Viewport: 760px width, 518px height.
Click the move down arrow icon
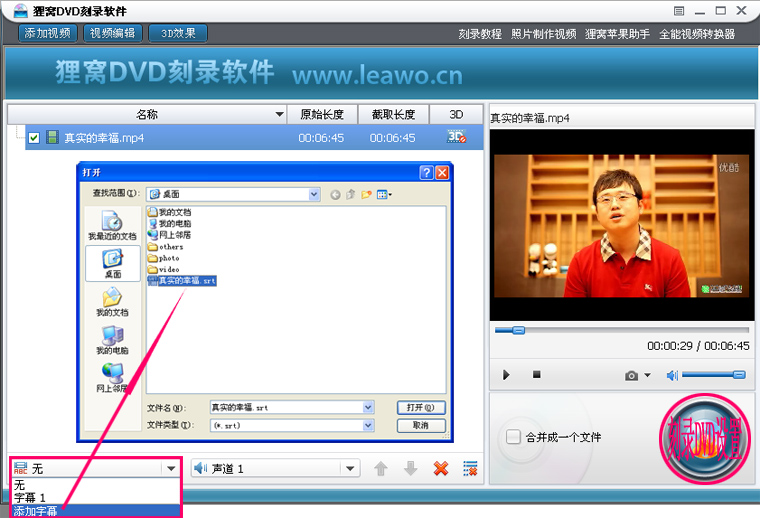click(x=411, y=469)
